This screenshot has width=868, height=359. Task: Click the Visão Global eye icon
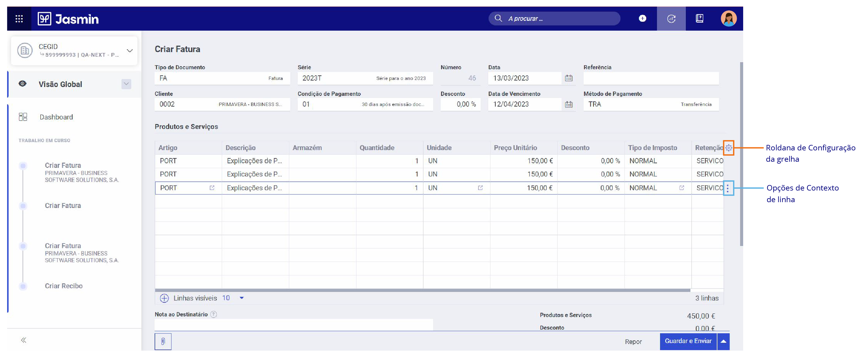click(23, 83)
